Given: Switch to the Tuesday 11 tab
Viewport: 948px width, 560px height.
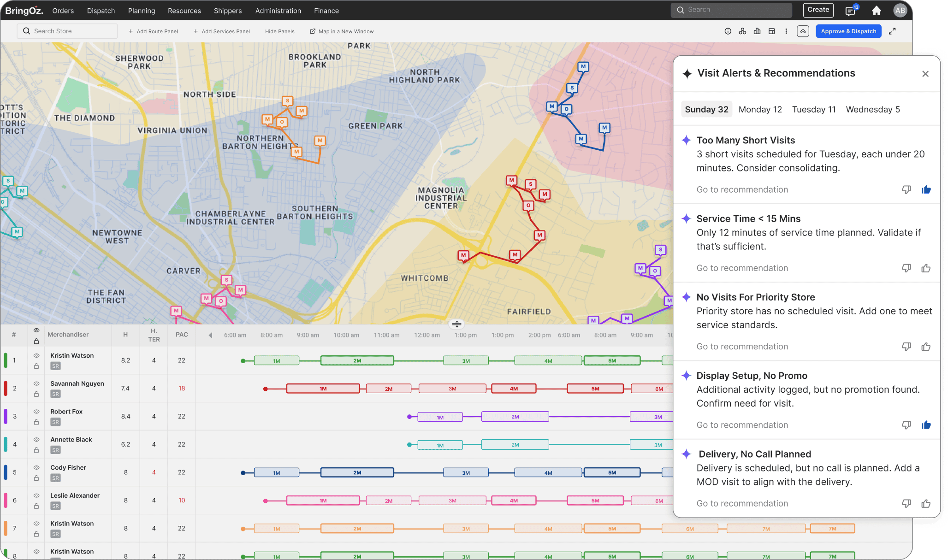Looking at the screenshot, I should pos(814,110).
